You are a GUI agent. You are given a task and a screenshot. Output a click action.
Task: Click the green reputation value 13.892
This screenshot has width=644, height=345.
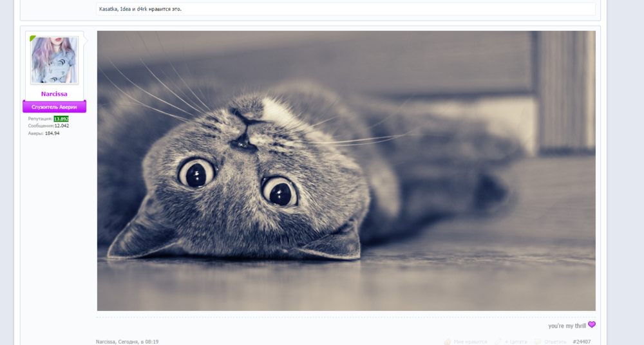(x=61, y=119)
